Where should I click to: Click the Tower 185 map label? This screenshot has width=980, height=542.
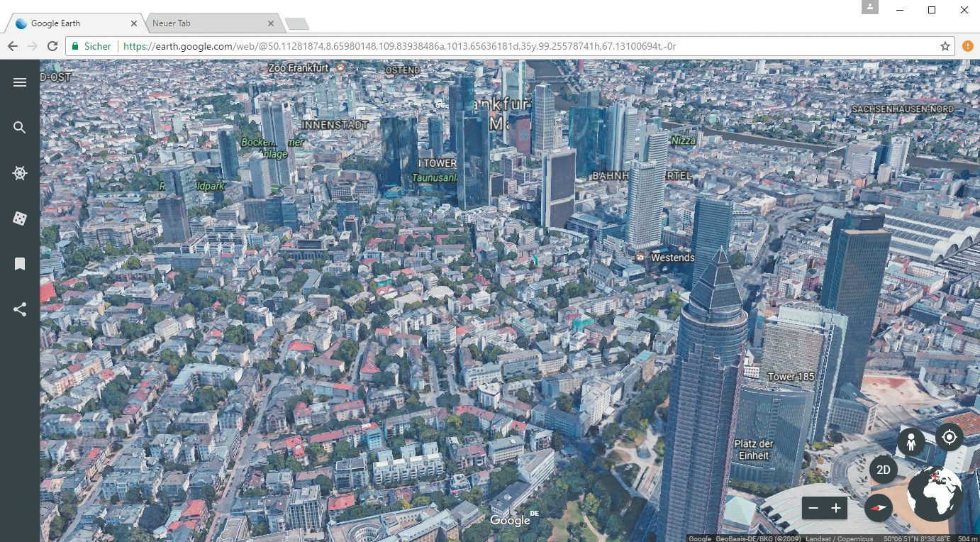791,377
